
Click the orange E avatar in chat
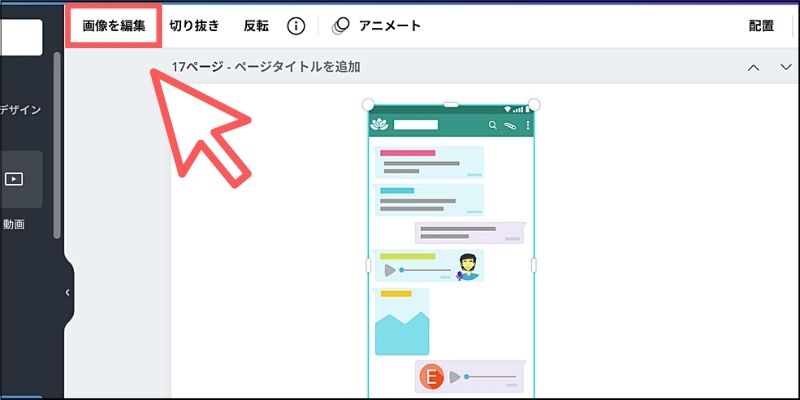(432, 378)
